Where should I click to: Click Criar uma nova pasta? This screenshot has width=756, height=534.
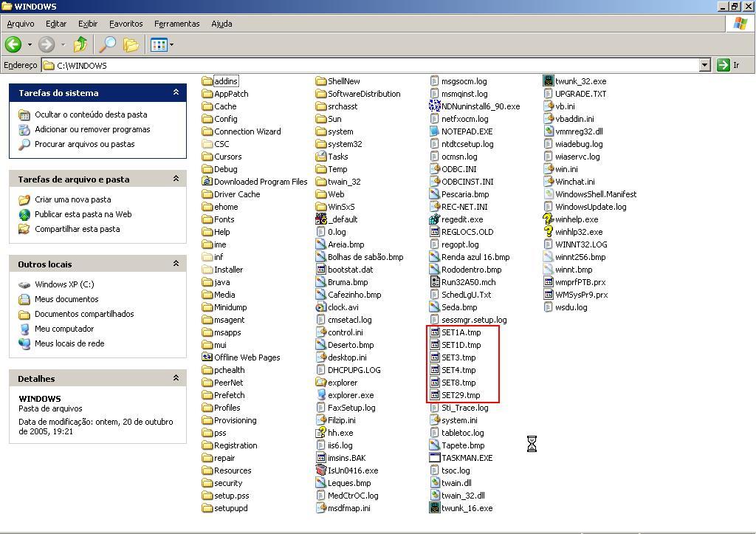[73, 199]
